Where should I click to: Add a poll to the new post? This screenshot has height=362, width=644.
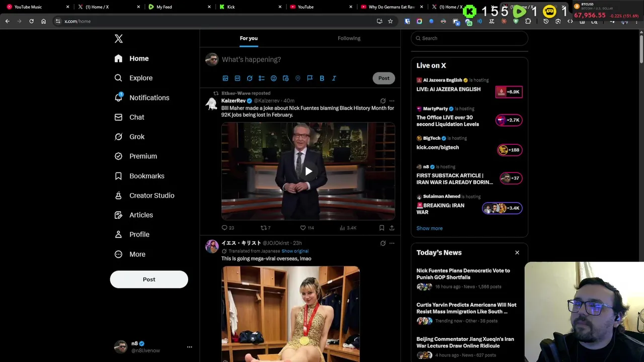pos(262,78)
